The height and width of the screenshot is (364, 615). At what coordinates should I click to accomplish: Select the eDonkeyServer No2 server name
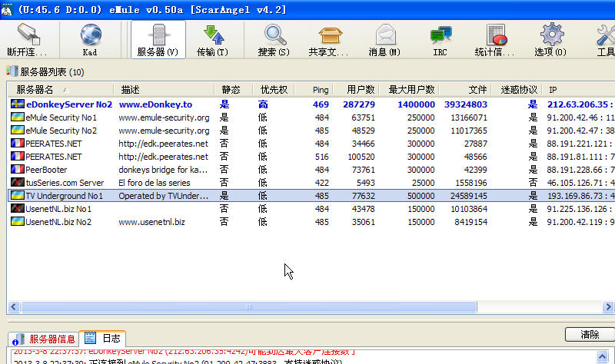[69, 104]
